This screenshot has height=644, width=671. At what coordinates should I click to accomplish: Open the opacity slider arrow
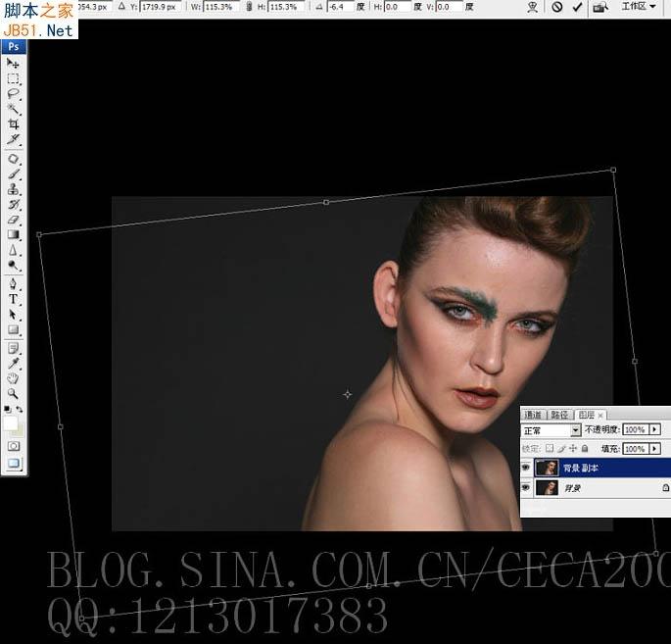pos(654,429)
